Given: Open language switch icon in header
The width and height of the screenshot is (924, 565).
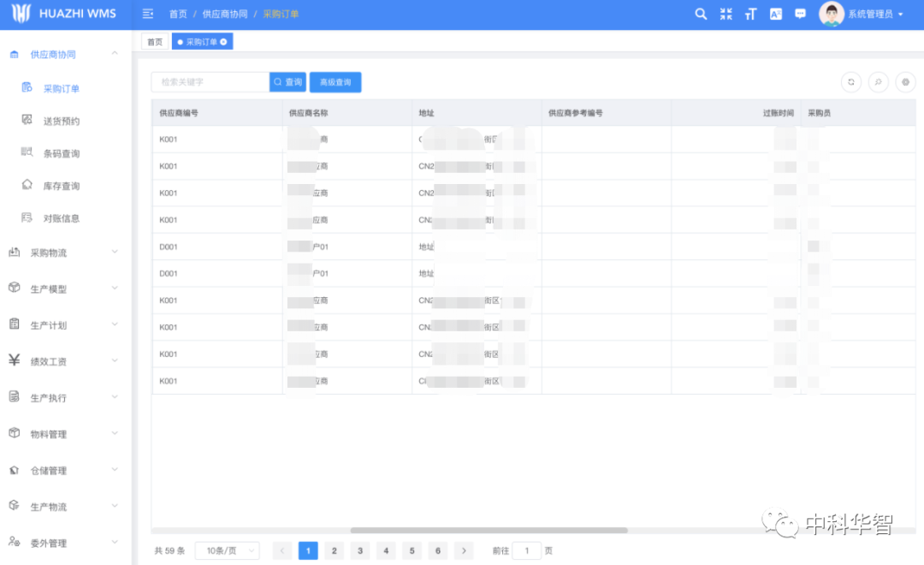Looking at the screenshot, I should click(776, 14).
